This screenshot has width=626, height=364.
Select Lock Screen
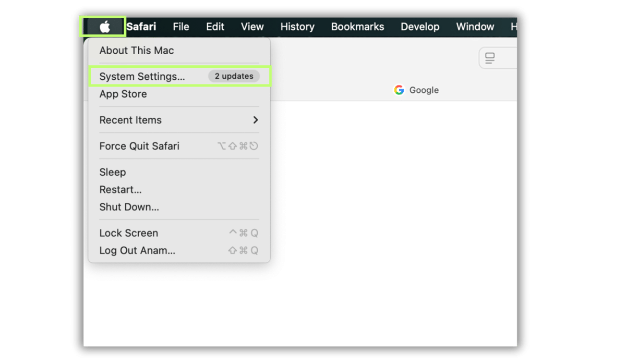point(179,233)
